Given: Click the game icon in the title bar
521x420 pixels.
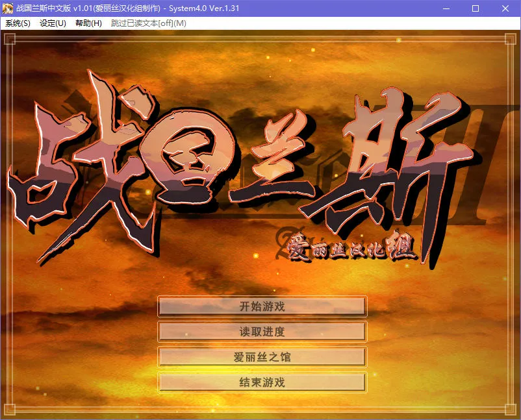Looking at the screenshot, I should pos(8,8).
